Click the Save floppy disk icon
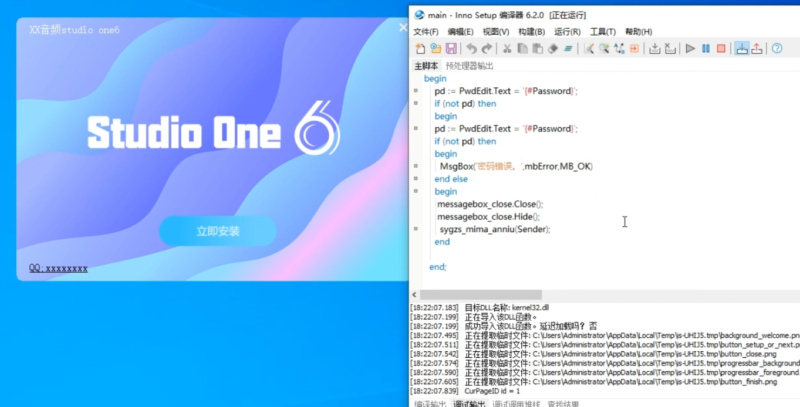Image resolution: width=800 pixels, height=407 pixels. [x=451, y=48]
